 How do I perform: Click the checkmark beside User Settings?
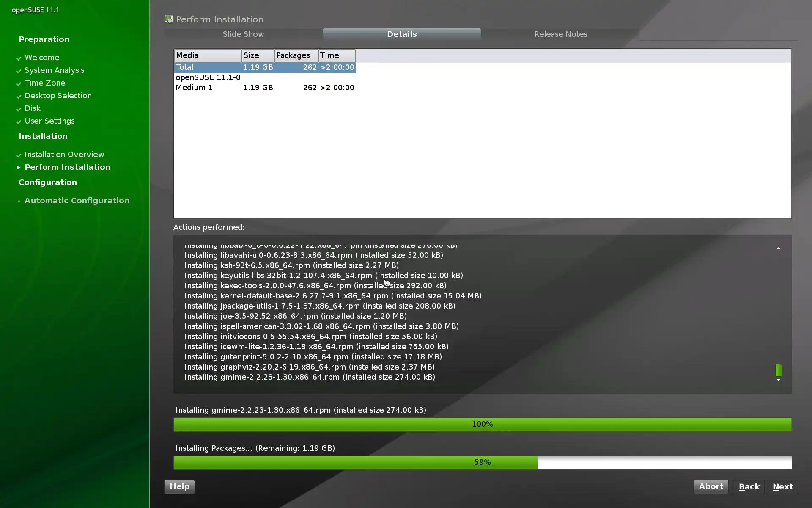tap(19, 121)
